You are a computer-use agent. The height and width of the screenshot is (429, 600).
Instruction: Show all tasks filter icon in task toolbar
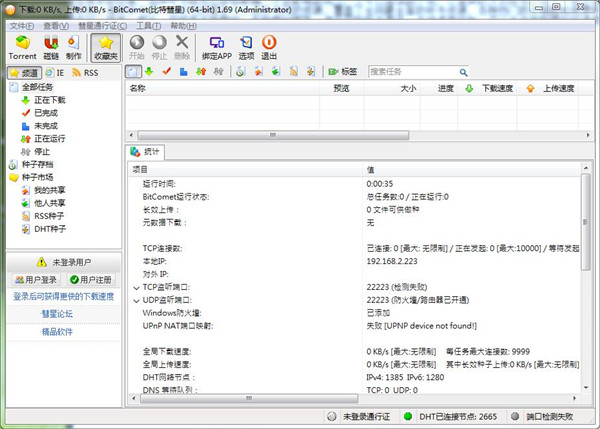click(133, 72)
